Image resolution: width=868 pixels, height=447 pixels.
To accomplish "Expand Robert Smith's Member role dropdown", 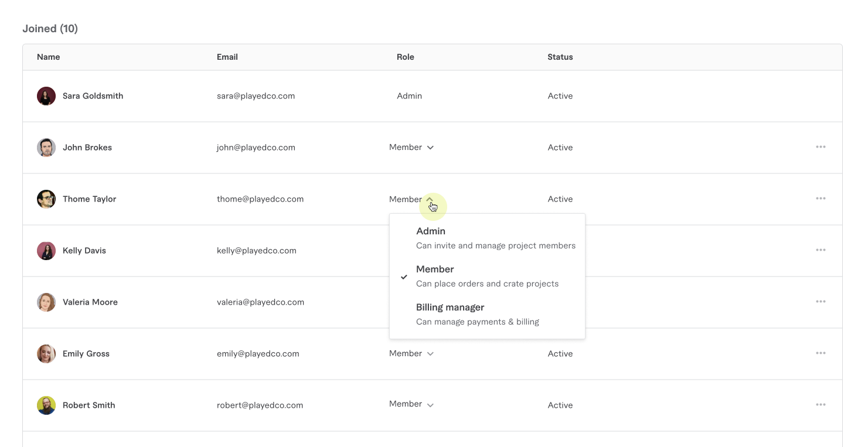I will pyautogui.click(x=411, y=404).
